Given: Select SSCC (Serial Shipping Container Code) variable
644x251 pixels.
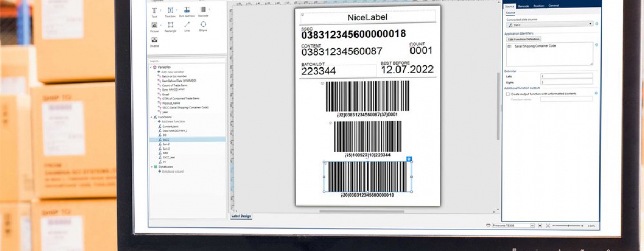Looking at the screenshot, I should [185, 107].
